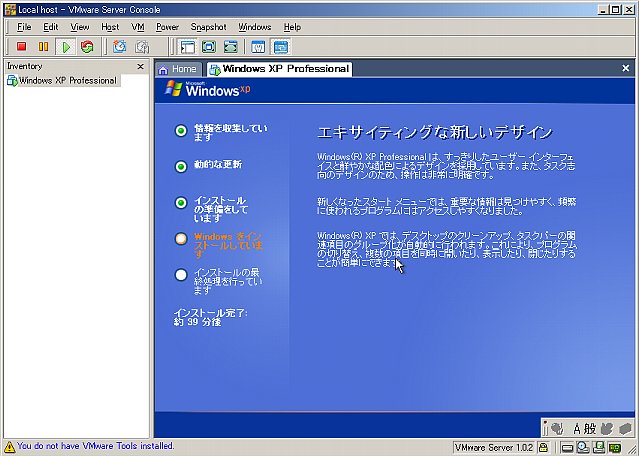639x456 pixels.
Task: Click the red Power Off toolbar button
Action: [21, 47]
